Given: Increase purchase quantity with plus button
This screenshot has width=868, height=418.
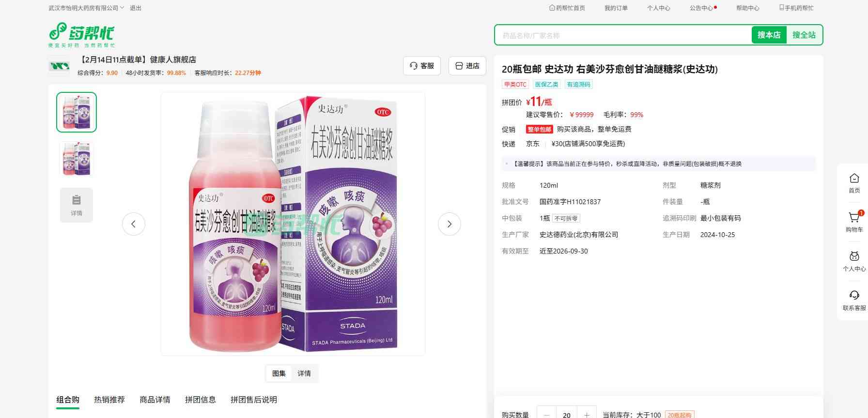Looking at the screenshot, I should pyautogui.click(x=587, y=415).
